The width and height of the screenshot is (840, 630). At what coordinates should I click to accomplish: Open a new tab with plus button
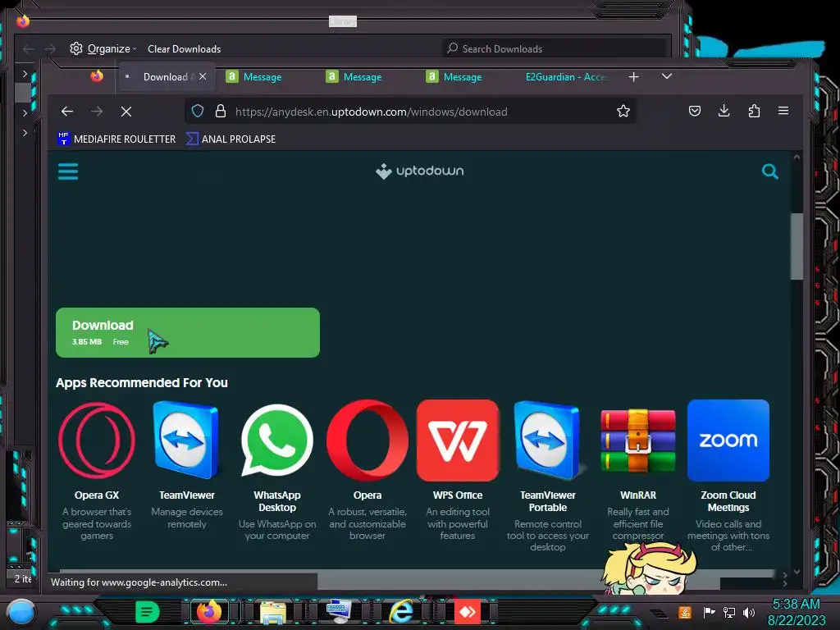click(x=634, y=77)
